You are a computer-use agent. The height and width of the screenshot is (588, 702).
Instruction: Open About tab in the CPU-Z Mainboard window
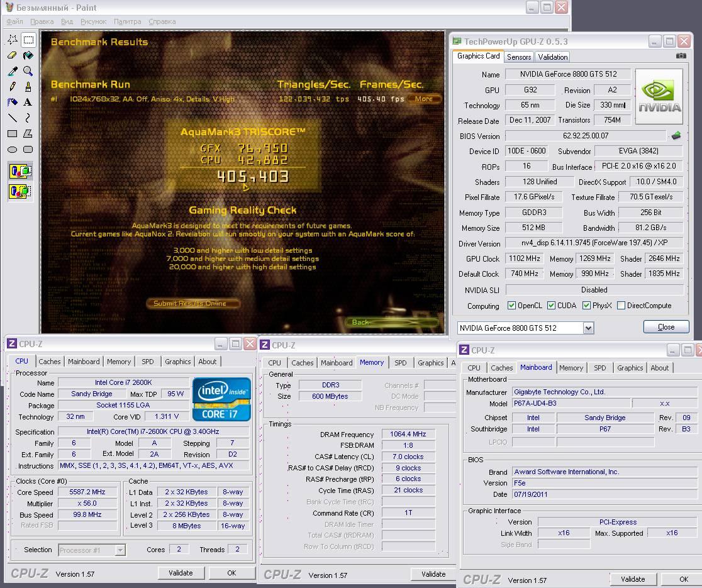659,368
